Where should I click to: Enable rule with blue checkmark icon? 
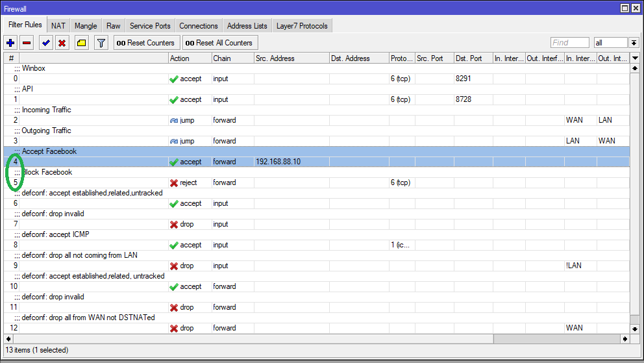(45, 43)
